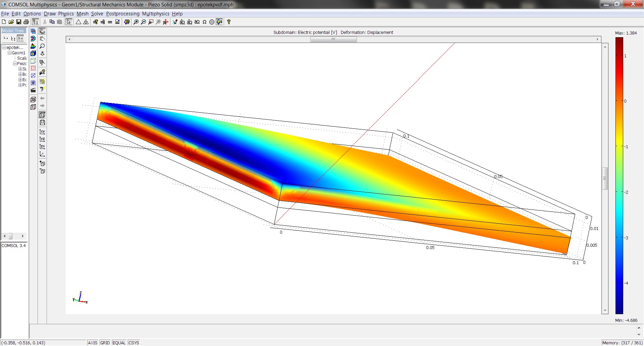The width and height of the screenshot is (644, 346).
Task: Enable streamline plot icon
Action: pos(33,82)
